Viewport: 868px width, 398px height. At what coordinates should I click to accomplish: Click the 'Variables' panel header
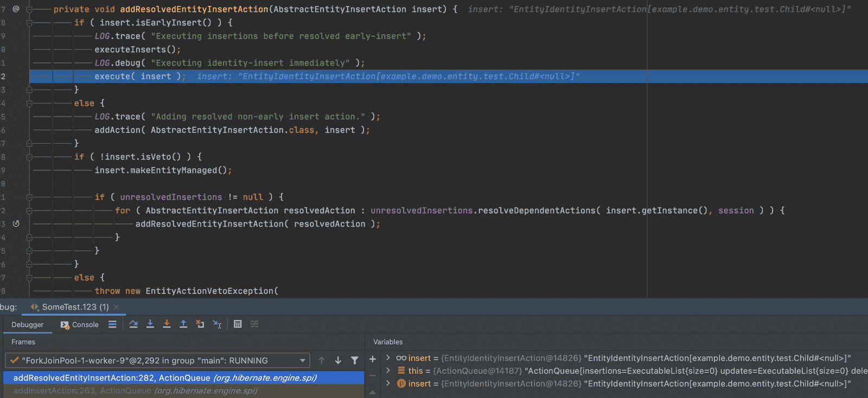pos(388,342)
